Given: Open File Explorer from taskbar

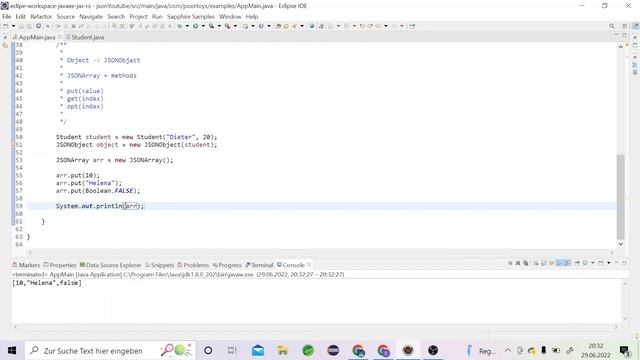Looking at the screenshot, I should click(x=282, y=350).
